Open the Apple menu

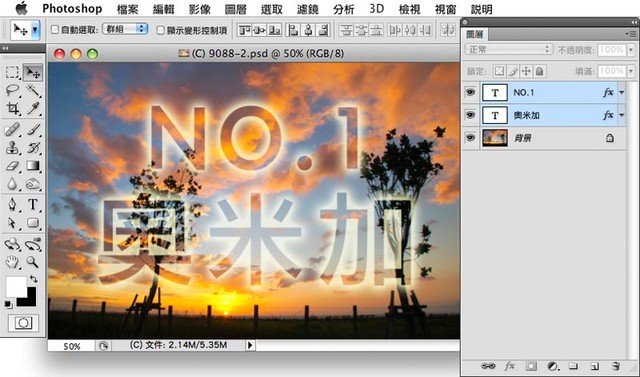(x=21, y=8)
